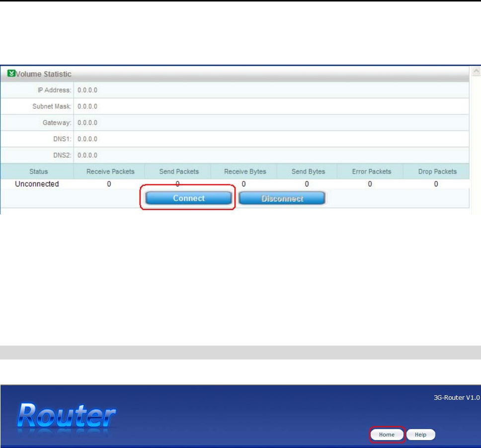The image size is (481, 448).
Task: Open the Home page link
Action: coord(387,435)
